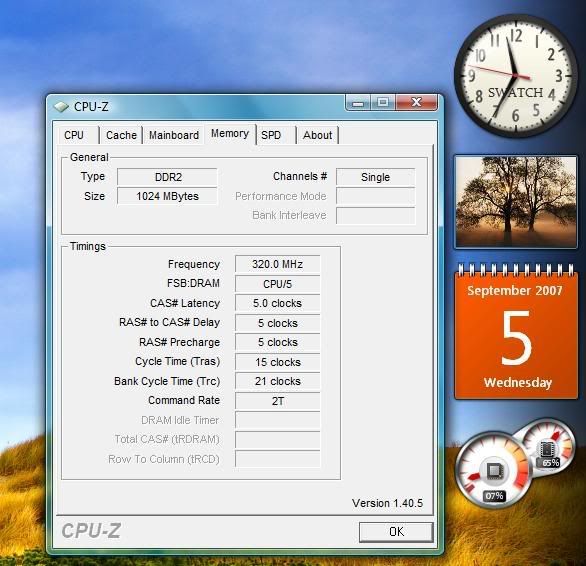The height and width of the screenshot is (566, 586).
Task: Open the Mainboard tab
Action: pyautogui.click(x=174, y=135)
